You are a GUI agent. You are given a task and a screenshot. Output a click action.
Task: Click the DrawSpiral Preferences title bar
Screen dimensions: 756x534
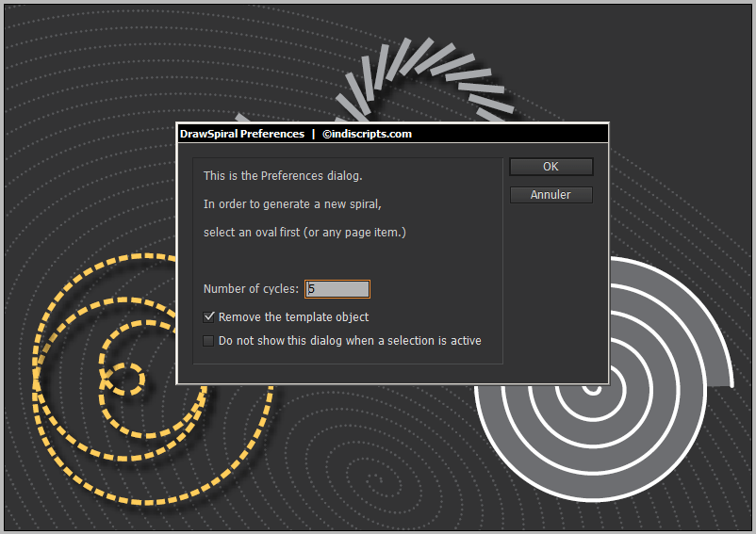[242, 134]
